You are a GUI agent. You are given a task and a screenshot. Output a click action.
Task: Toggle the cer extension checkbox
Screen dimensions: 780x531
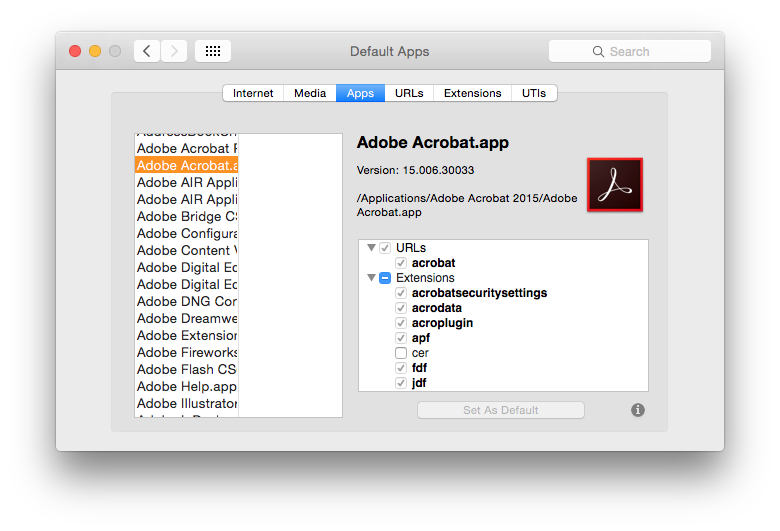point(401,353)
